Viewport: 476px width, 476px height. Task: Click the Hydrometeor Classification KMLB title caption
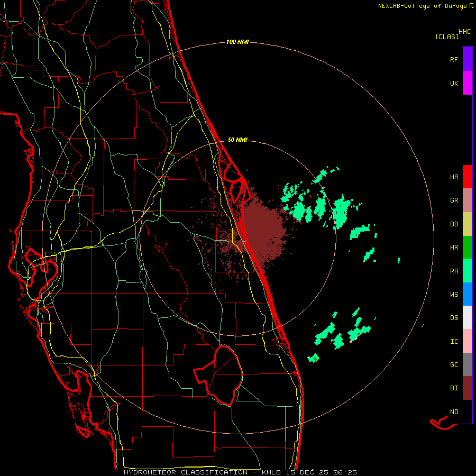(240, 472)
